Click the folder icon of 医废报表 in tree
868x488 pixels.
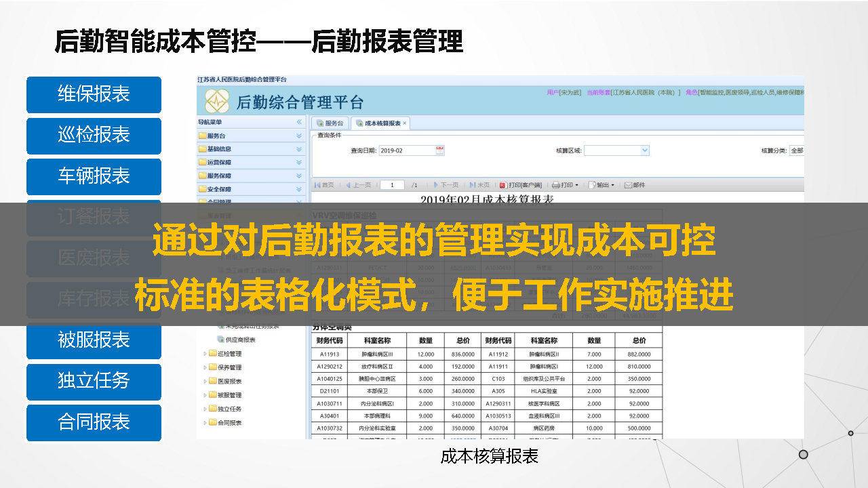point(213,381)
